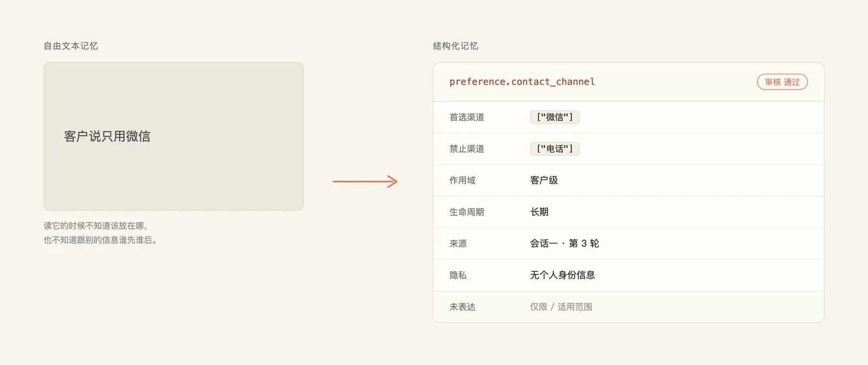Click the 仅限 / 适用范围 value
Image resolution: width=868 pixels, height=365 pixels.
click(x=561, y=307)
